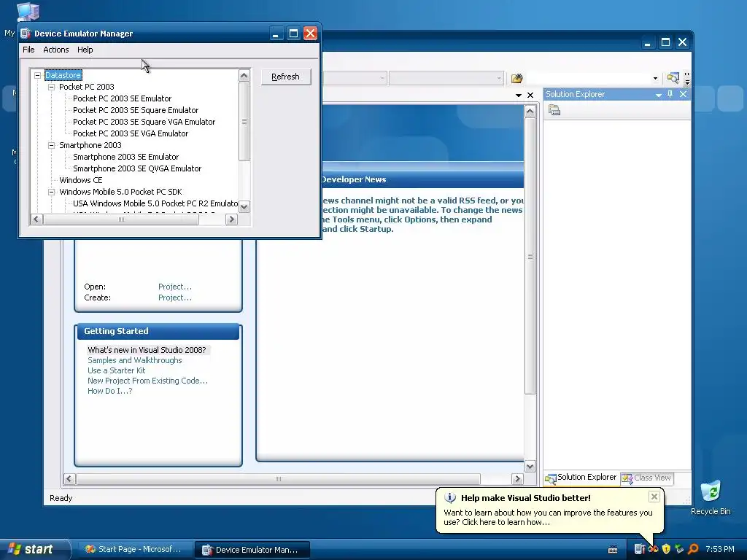The width and height of the screenshot is (747, 560).
Task: Select Pocket PC 2003 SE Square VGA Emulator
Action: click(144, 122)
